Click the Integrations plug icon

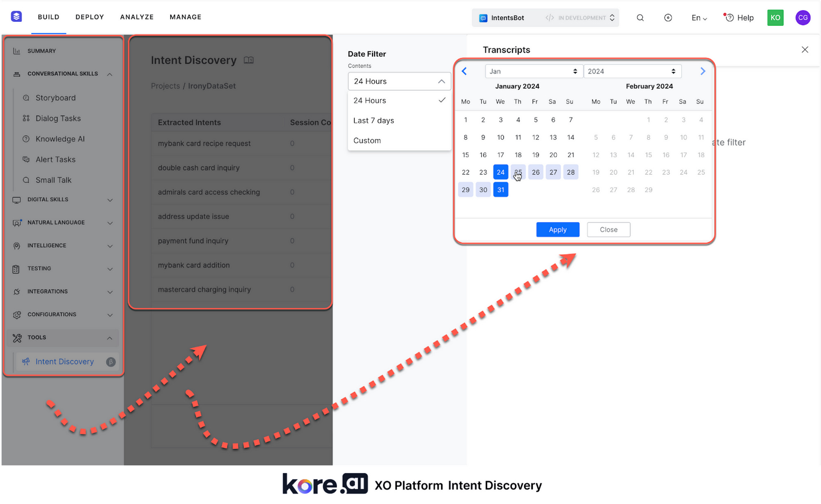pos(17,292)
